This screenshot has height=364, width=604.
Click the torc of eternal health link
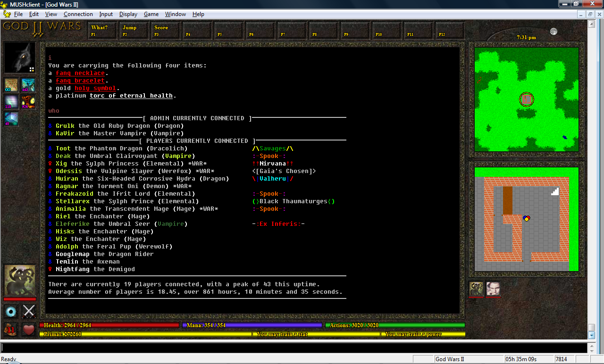(131, 96)
